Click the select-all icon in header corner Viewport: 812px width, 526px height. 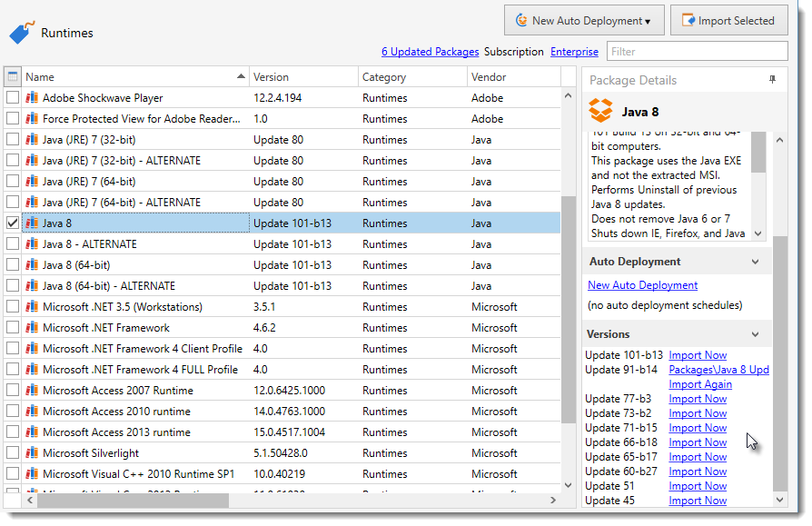pyautogui.click(x=13, y=77)
